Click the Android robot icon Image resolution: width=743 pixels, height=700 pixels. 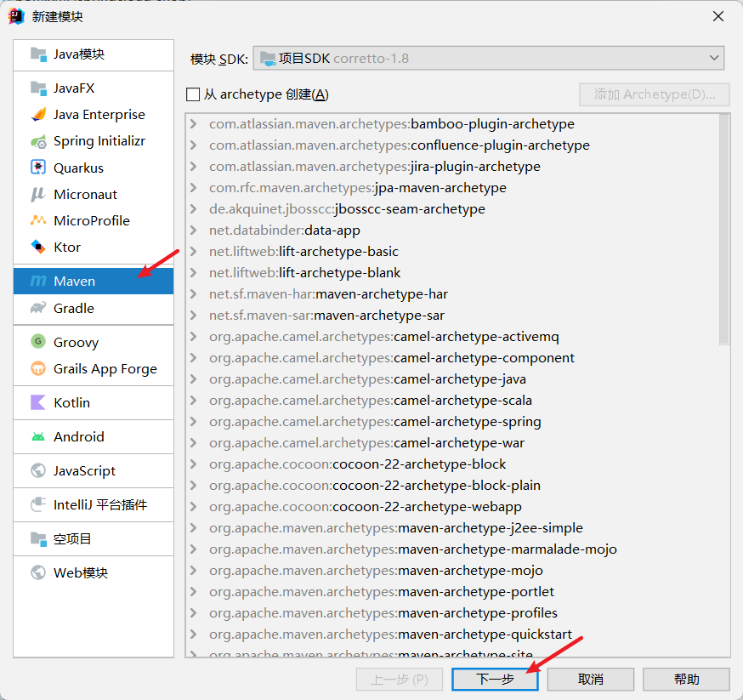pyautogui.click(x=38, y=436)
